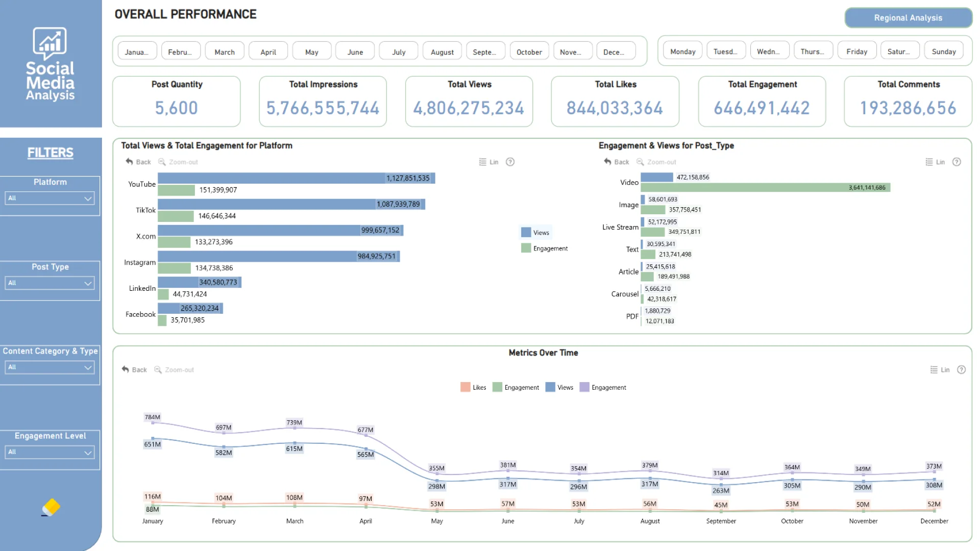Select the February month slicer
980x551 pixels.
[x=181, y=52]
